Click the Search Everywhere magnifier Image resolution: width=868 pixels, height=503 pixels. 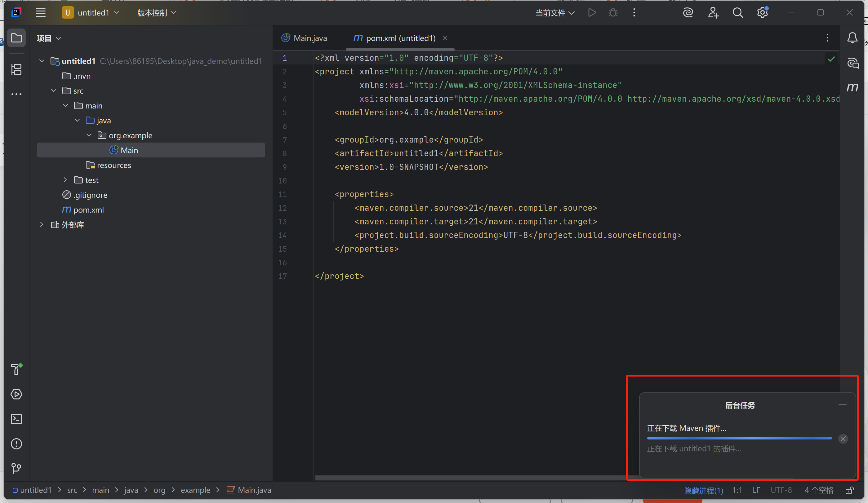[737, 13]
